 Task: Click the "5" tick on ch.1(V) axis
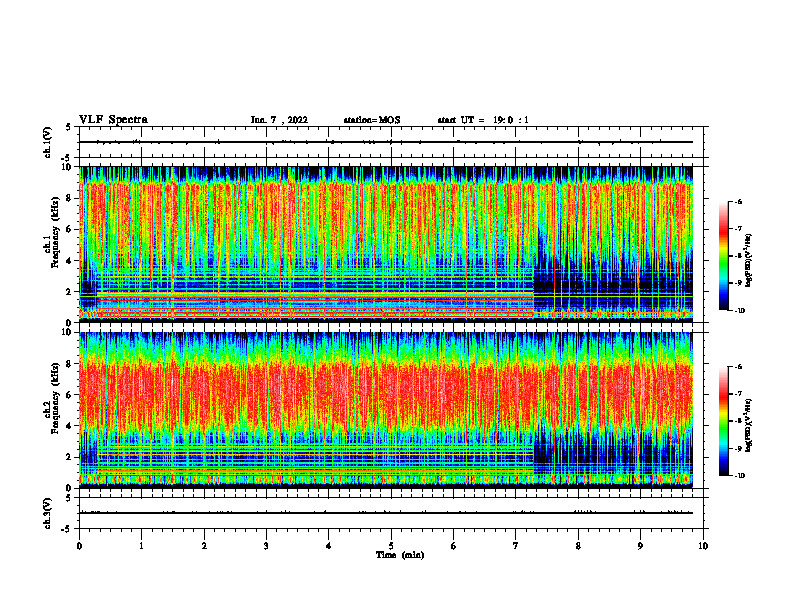click(x=68, y=127)
